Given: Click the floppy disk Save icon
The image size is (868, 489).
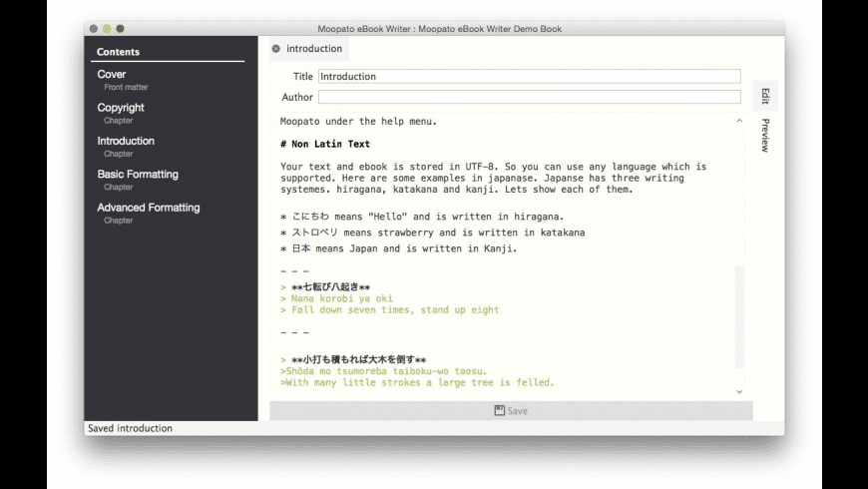Looking at the screenshot, I should pos(500,410).
